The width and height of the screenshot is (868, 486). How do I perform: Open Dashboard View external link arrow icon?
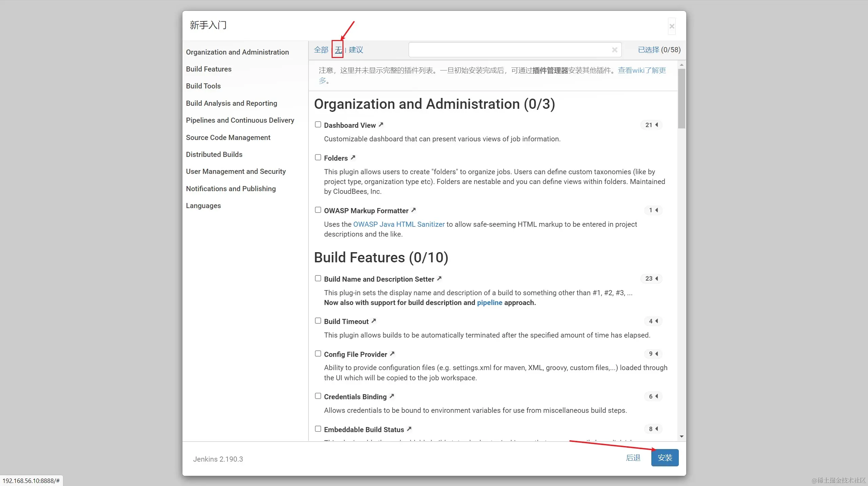click(381, 125)
